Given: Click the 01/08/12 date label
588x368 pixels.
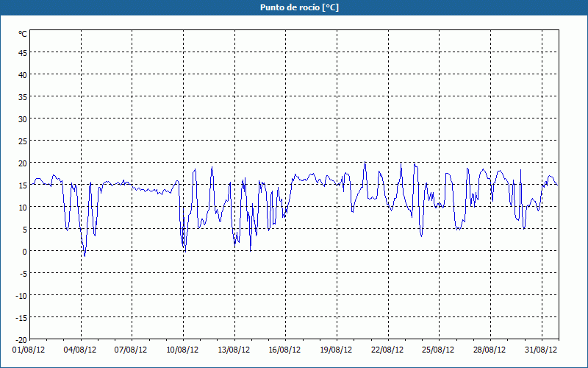Looking at the screenshot, I should coord(29,350).
